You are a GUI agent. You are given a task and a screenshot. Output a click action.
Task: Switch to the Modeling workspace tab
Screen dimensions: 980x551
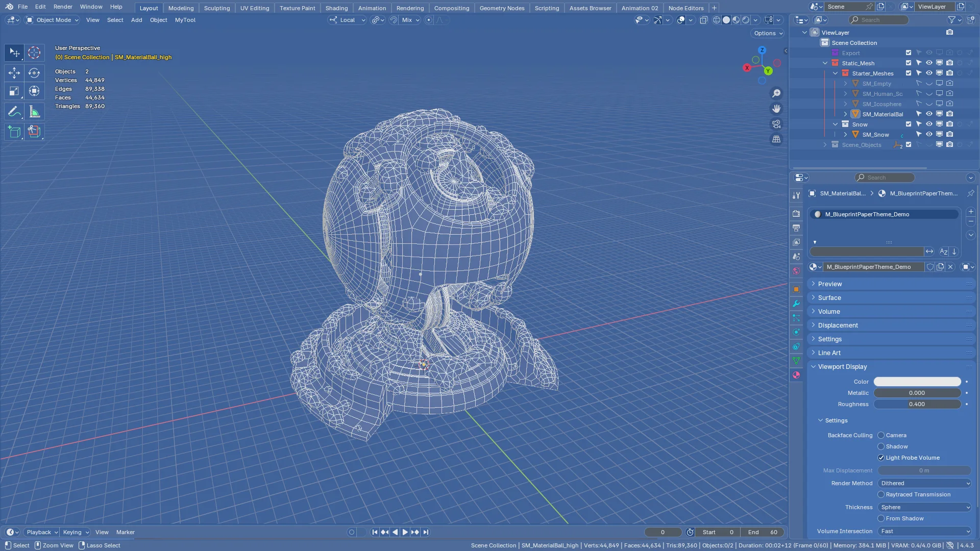tap(181, 8)
